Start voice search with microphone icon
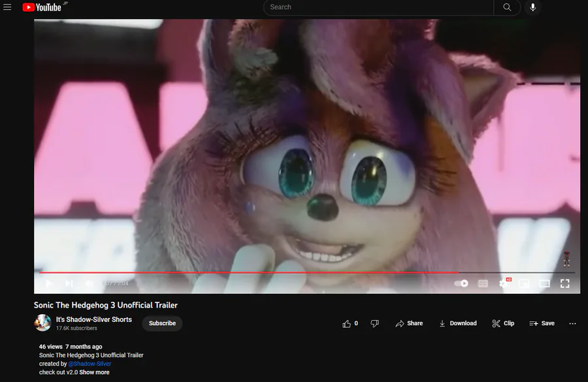This screenshot has height=382, width=588. (532, 7)
